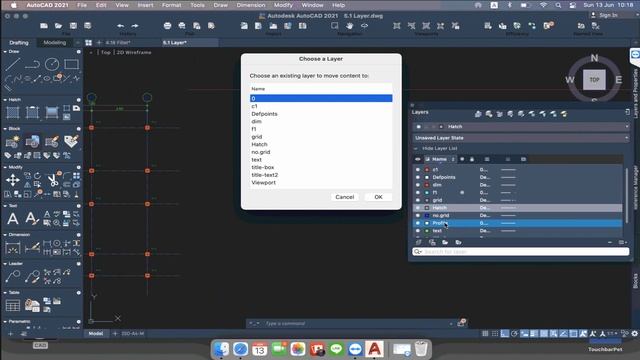The width and height of the screenshot is (640, 360).
Task: Select the Circle draw tool
Action: [x=52, y=64]
